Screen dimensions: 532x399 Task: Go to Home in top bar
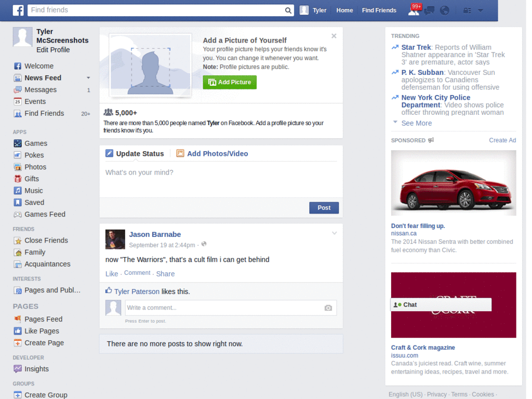coord(345,10)
